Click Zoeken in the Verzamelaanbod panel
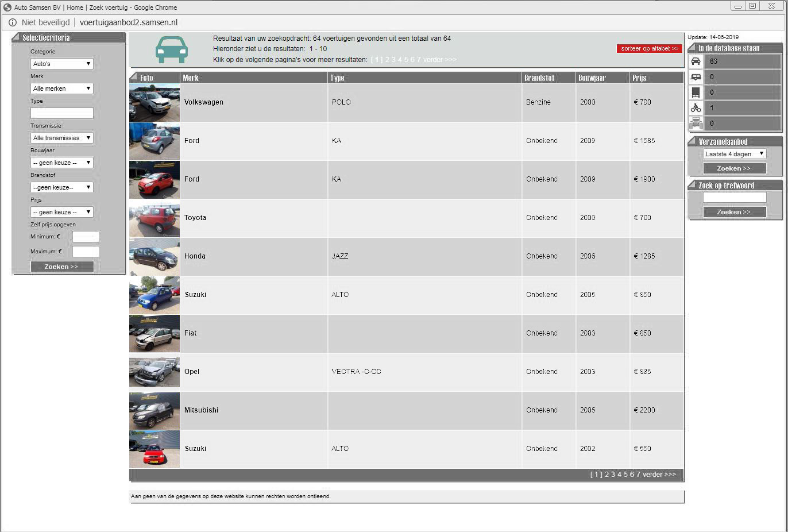This screenshot has width=788, height=532. [735, 168]
